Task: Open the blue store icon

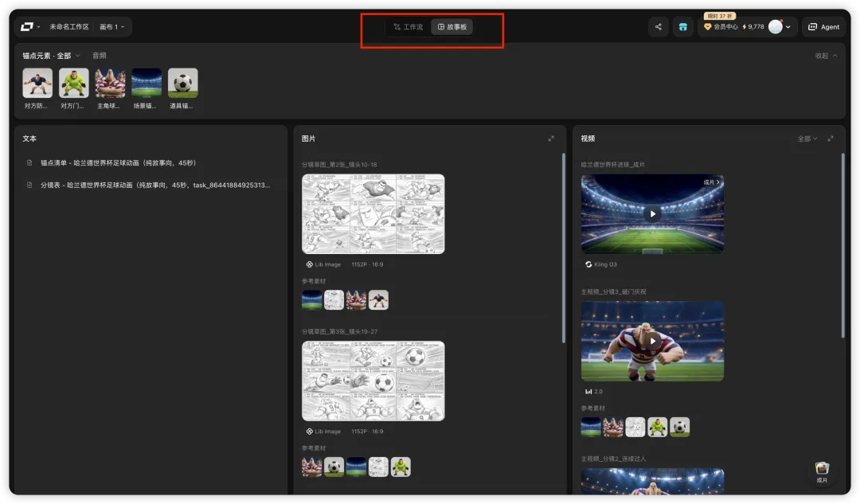Action: (683, 27)
